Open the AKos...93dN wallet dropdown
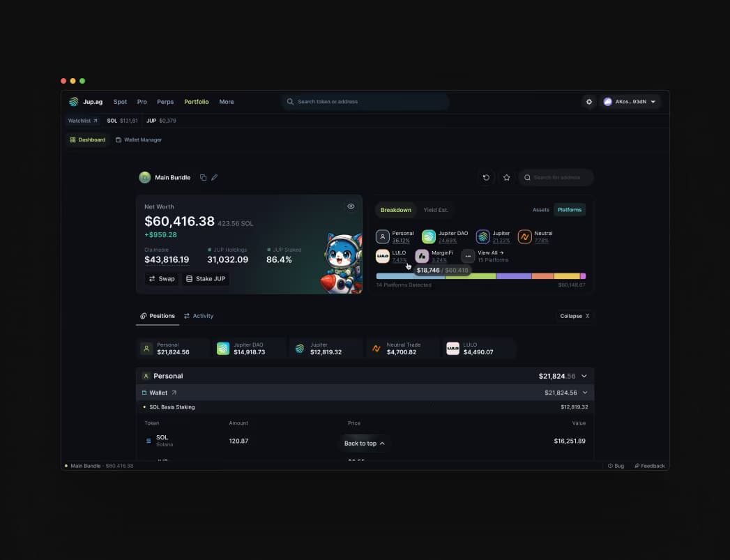Screen dimensions: 730x560 pos(630,102)
